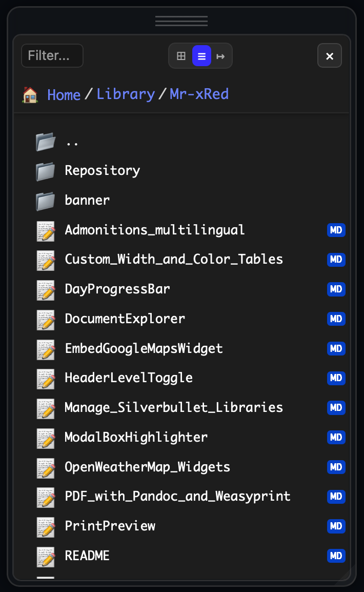Go to Home in breadcrumb
The image size is (364, 592).
click(x=64, y=95)
